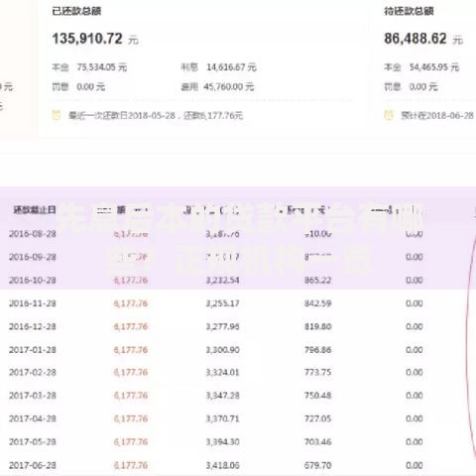This screenshot has width=476, height=476.
Task: Click the principal value 3,300.90
Action: pyautogui.click(x=222, y=349)
